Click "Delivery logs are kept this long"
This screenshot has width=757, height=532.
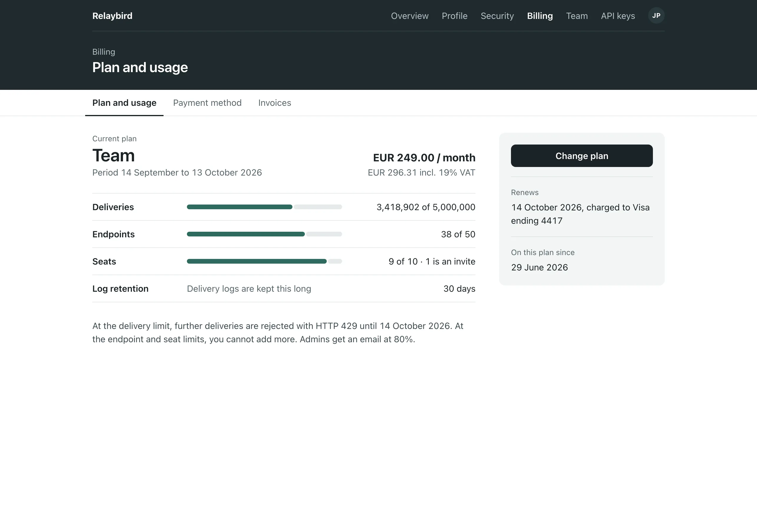249,289
